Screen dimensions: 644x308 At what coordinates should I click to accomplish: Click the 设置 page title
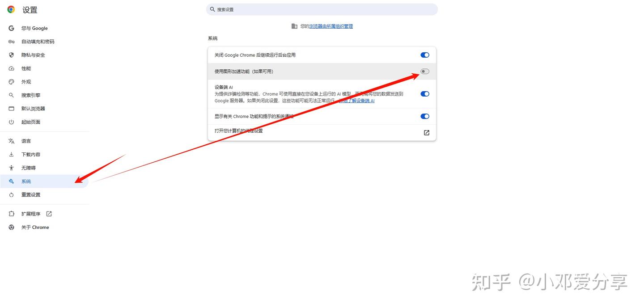(x=30, y=10)
